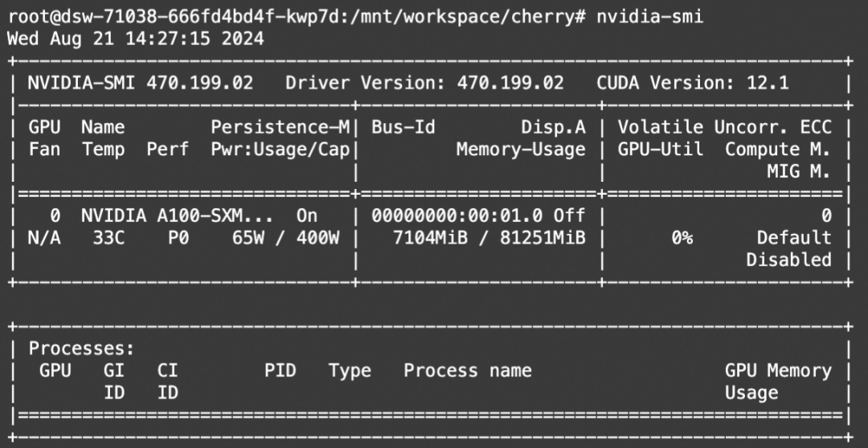This screenshot has height=448, width=868.
Task: Click the Disp.A value Off
Action: pos(569,216)
